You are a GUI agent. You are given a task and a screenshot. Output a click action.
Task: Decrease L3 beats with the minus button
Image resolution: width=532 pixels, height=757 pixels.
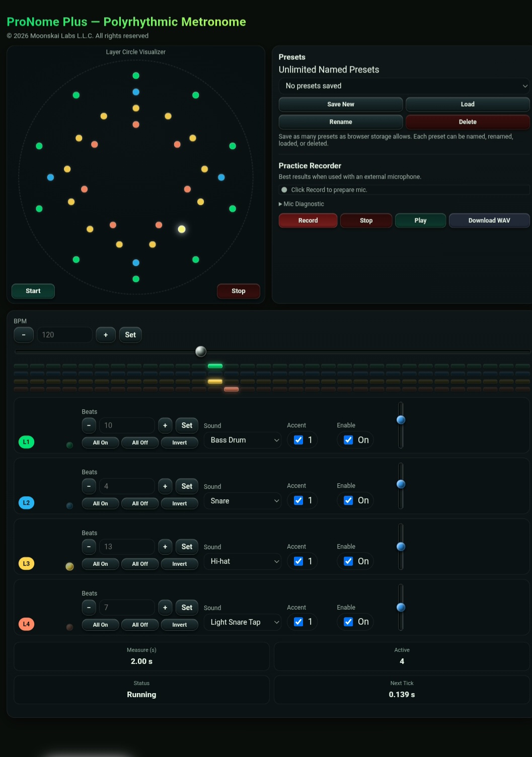(89, 547)
